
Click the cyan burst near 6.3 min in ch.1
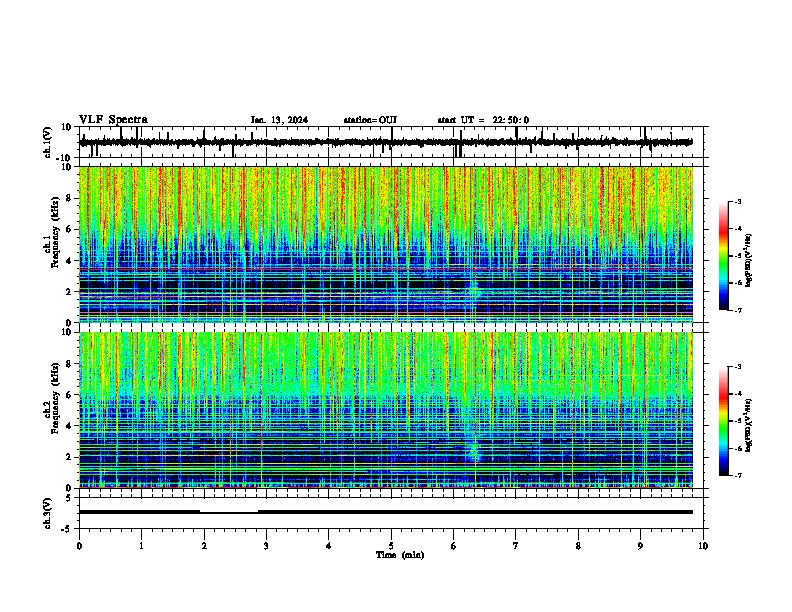coord(474,290)
